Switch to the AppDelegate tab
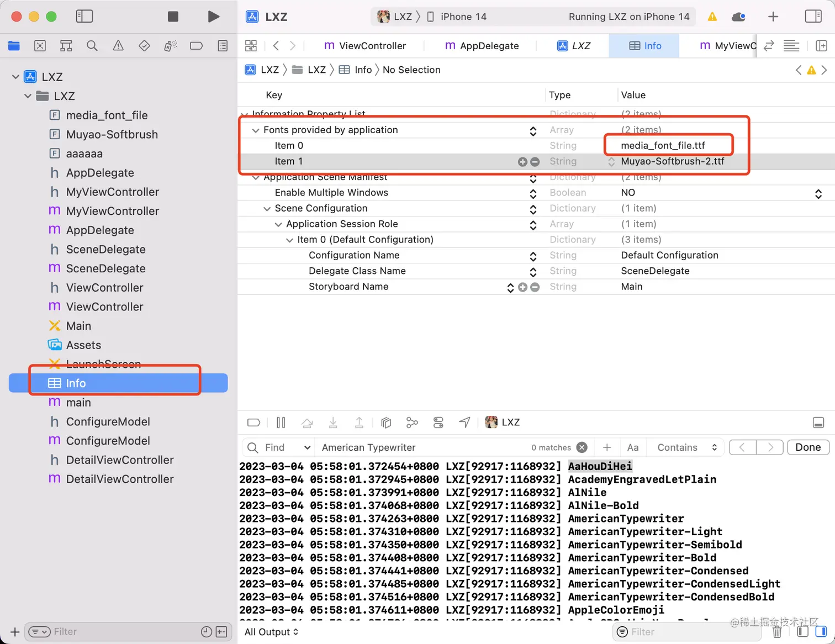The height and width of the screenshot is (644, 835). [482, 46]
